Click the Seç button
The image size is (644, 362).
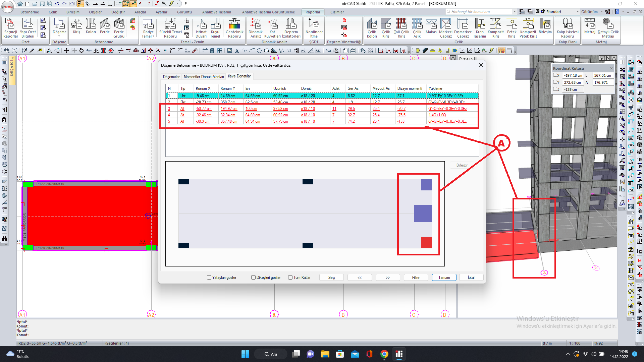point(331,278)
